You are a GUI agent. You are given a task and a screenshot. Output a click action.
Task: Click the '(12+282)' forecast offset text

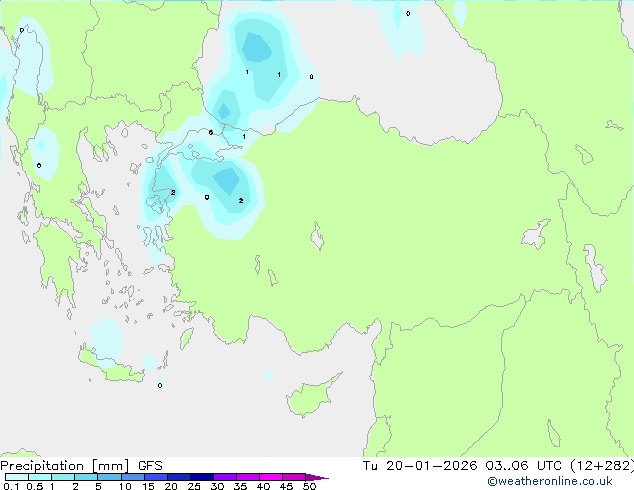pyautogui.click(x=602, y=466)
